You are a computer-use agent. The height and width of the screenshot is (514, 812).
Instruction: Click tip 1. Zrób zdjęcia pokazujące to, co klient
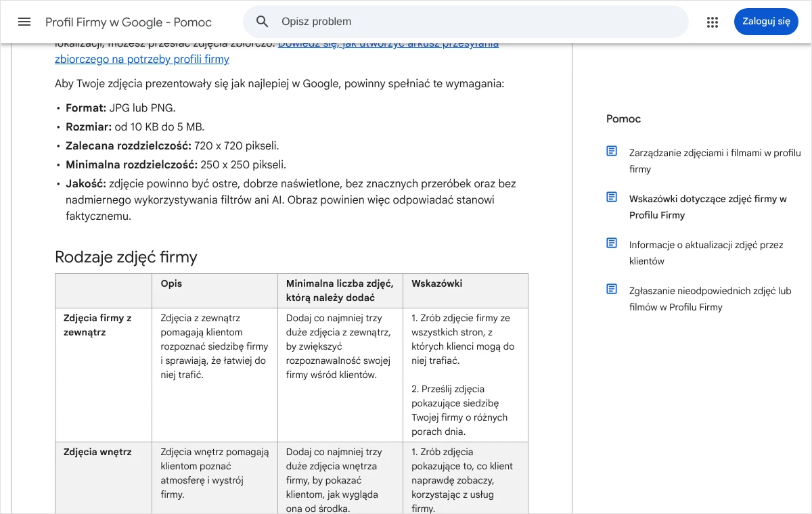click(x=462, y=480)
